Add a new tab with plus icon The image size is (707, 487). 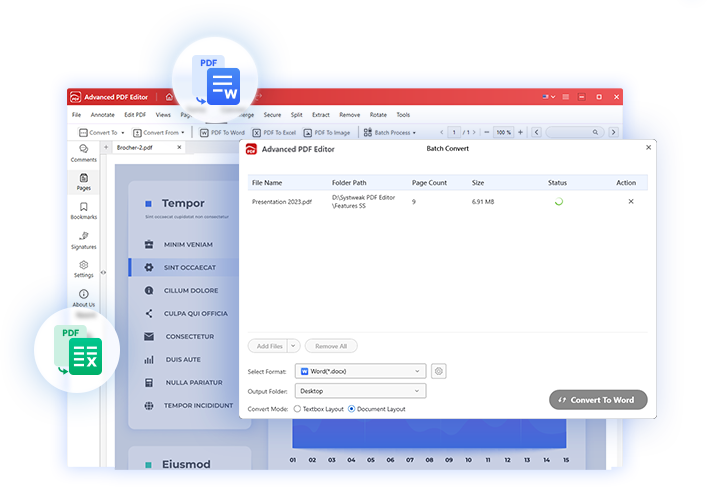point(106,147)
